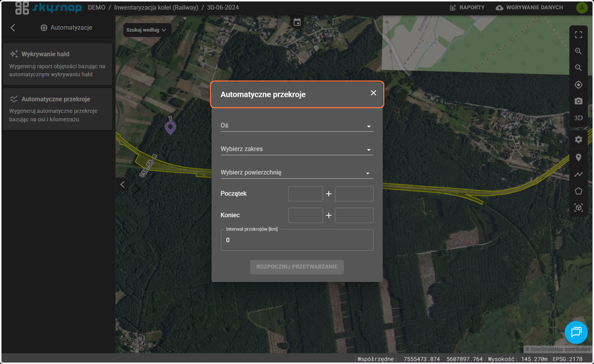Click the user avatar A
This screenshot has width=594, height=364.
coord(581,7)
